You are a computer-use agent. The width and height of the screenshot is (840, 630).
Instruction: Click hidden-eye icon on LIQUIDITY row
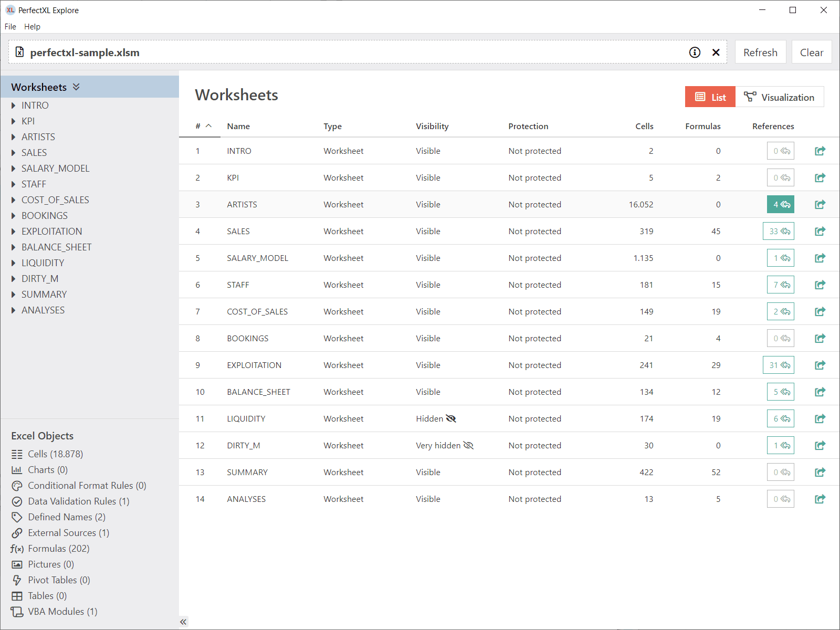451,418
